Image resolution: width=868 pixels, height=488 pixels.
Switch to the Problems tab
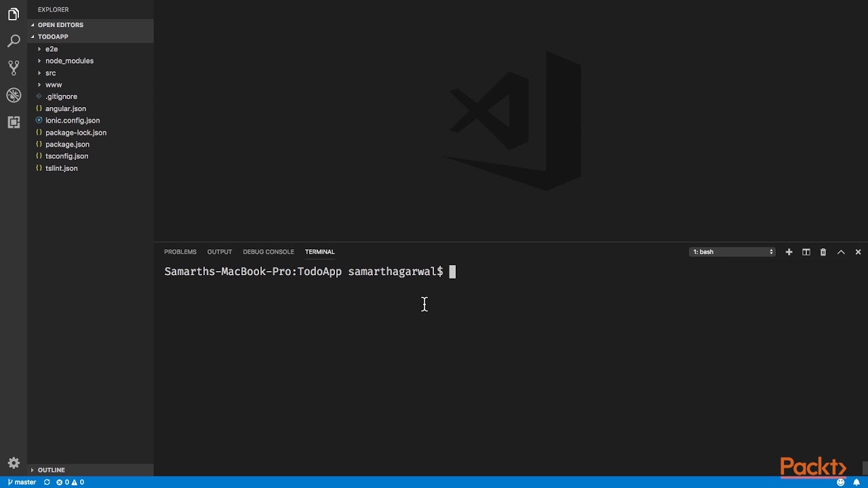[180, 252]
